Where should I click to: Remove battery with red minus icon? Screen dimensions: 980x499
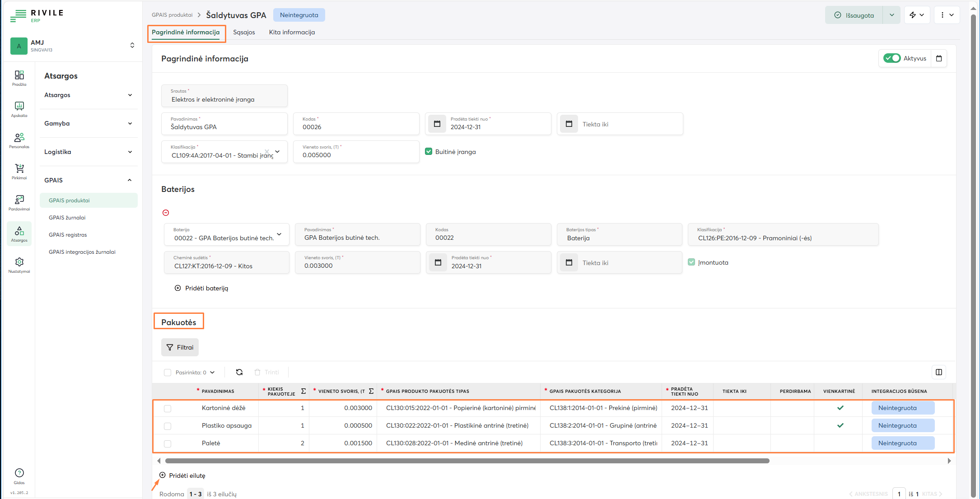pos(166,213)
